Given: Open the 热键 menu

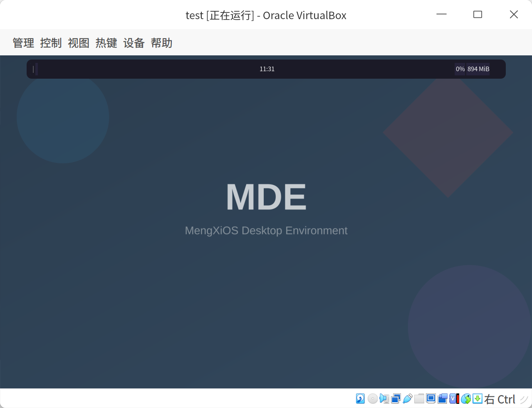Looking at the screenshot, I should pos(106,43).
